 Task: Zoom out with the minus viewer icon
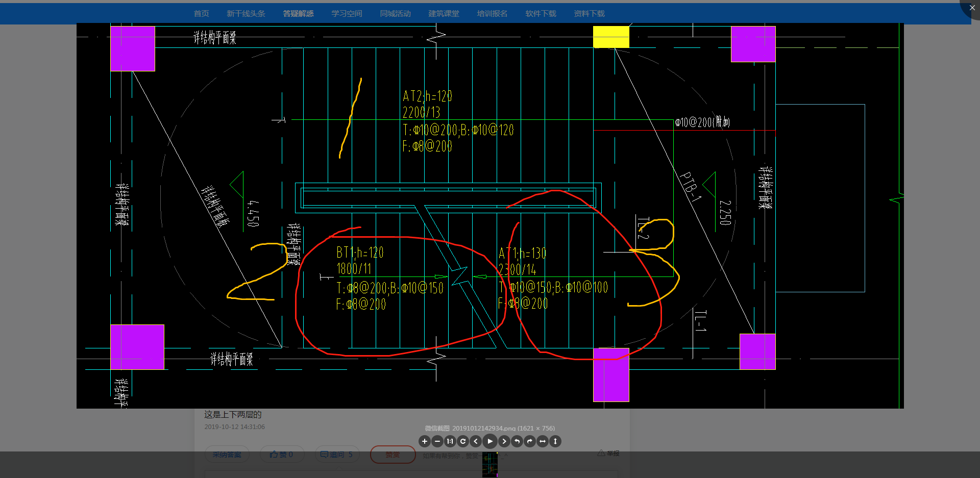(437, 441)
